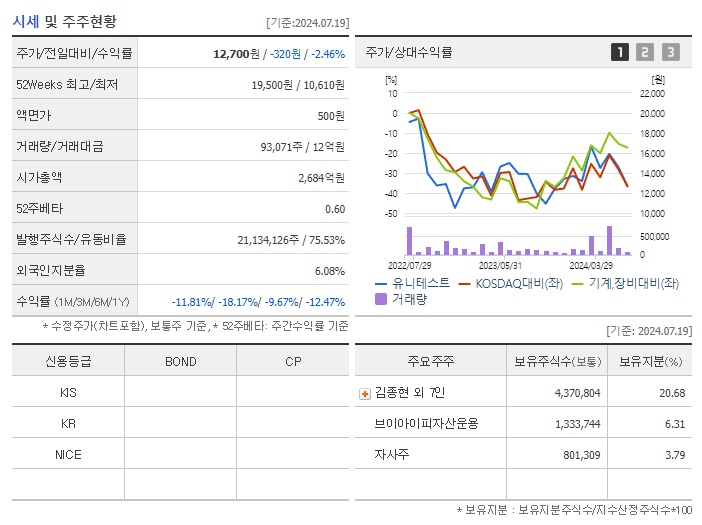Click the red KOSDAQ대비(좌) legend marker
Screen dimensions: 702x525
(465, 284)
